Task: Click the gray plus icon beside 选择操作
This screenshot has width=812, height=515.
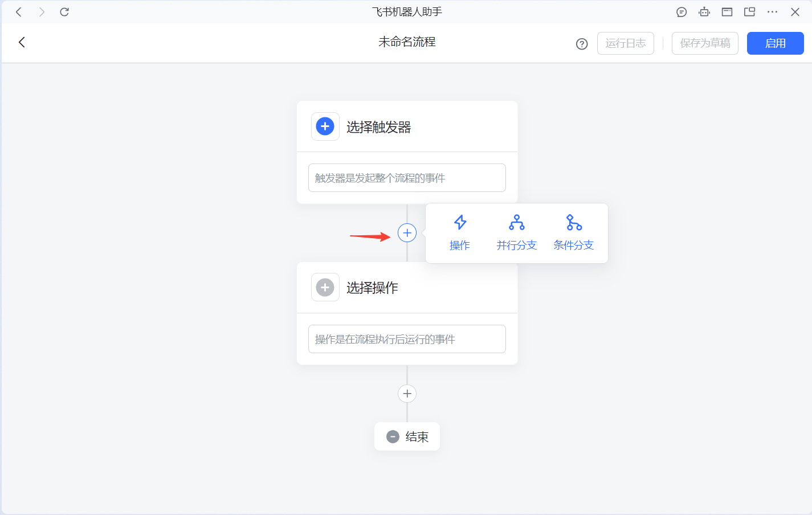Action: (x=325, y=288)
